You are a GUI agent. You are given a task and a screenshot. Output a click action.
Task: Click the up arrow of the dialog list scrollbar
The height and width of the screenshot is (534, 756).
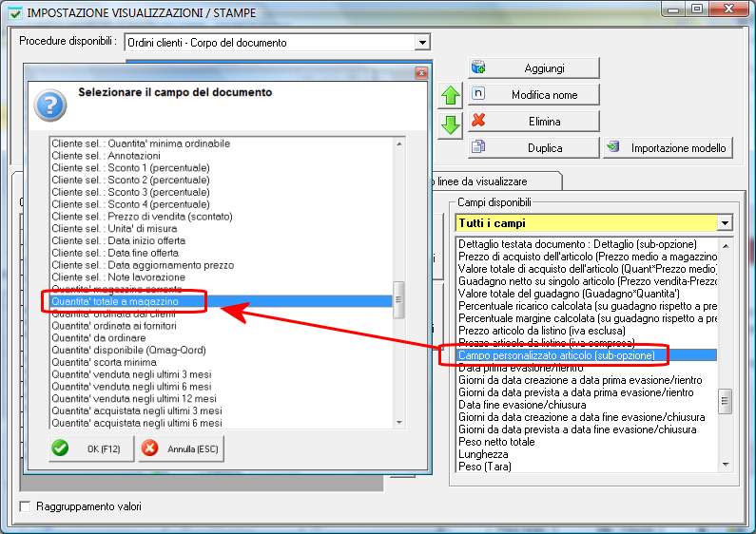[399, 143]
